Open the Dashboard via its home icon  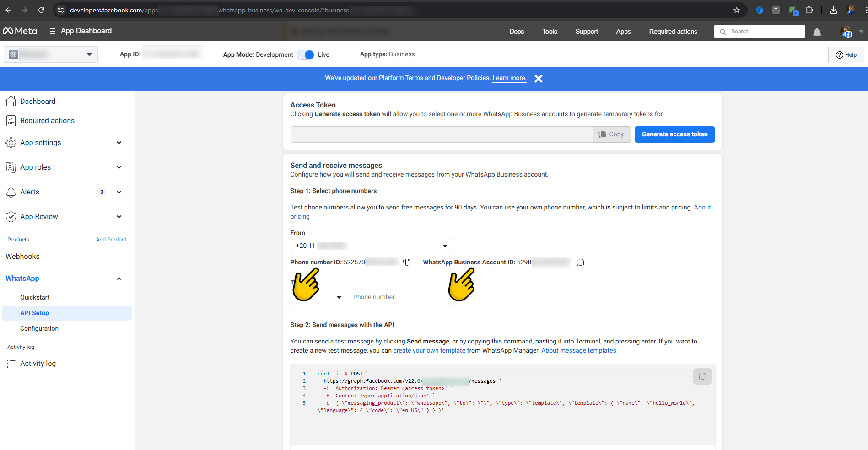(11, 101)
